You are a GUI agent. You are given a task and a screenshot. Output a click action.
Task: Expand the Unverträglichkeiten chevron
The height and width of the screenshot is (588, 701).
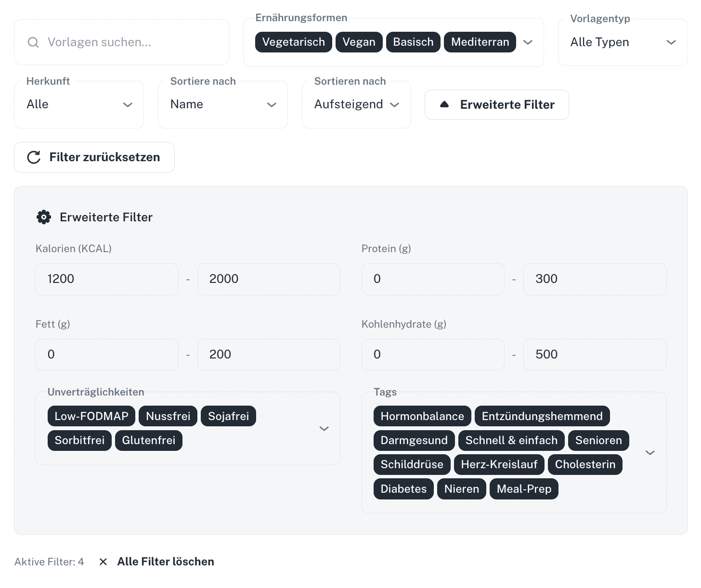tap(324, 428)
